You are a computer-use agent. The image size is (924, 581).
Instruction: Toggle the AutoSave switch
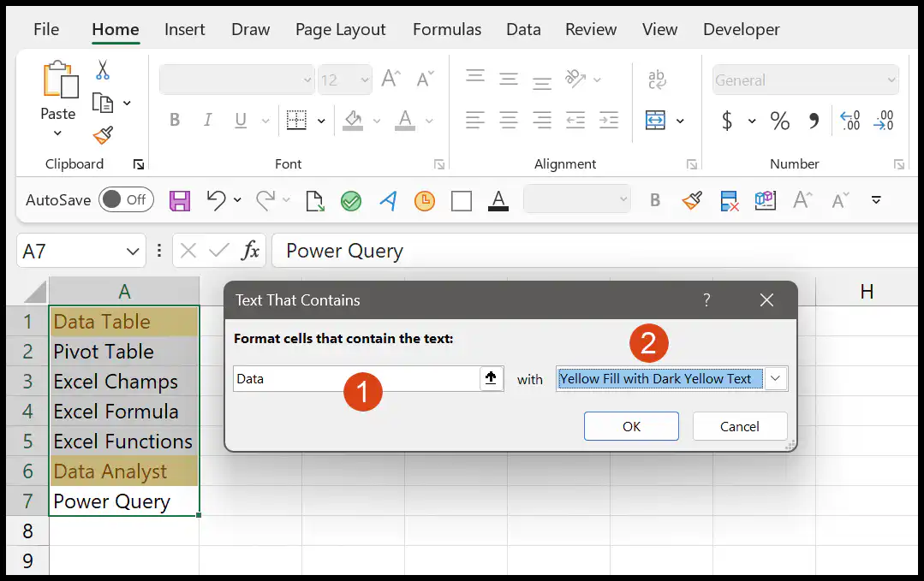pyautogui.click(x=126, y=200)
